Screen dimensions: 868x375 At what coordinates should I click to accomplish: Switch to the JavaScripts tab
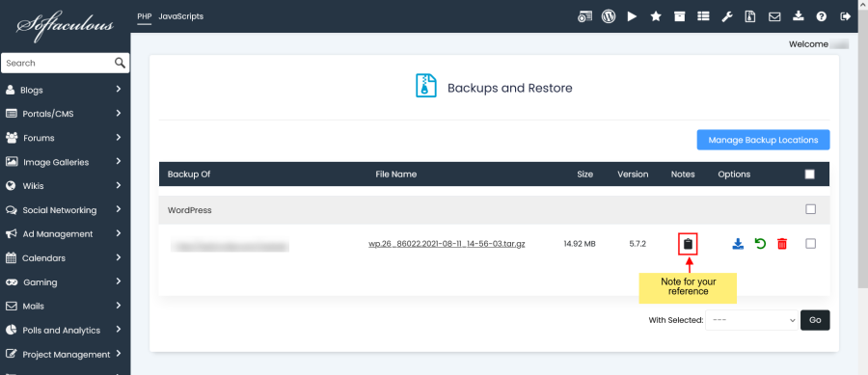(x=181, y=16)
